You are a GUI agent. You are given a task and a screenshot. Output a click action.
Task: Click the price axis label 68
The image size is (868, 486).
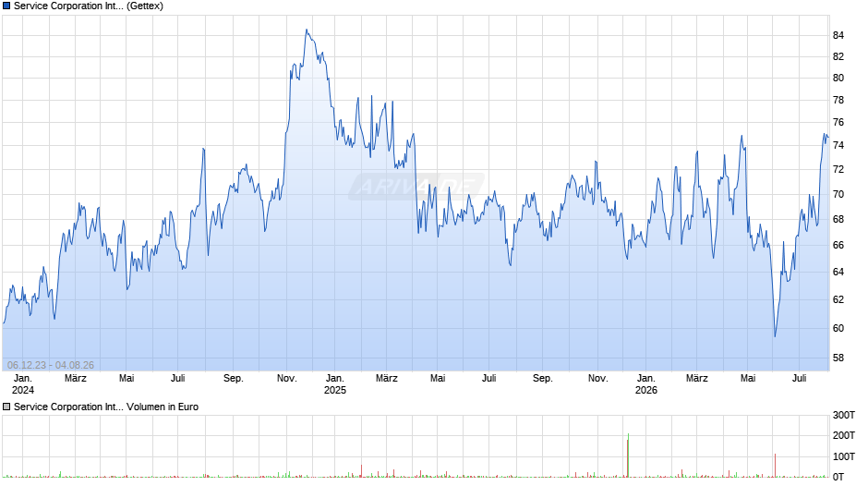(838, 220)
